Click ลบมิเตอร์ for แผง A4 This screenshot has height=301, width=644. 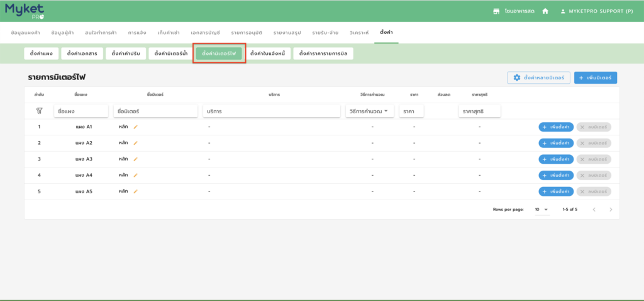pyautogui.click(x=594, y=175)
